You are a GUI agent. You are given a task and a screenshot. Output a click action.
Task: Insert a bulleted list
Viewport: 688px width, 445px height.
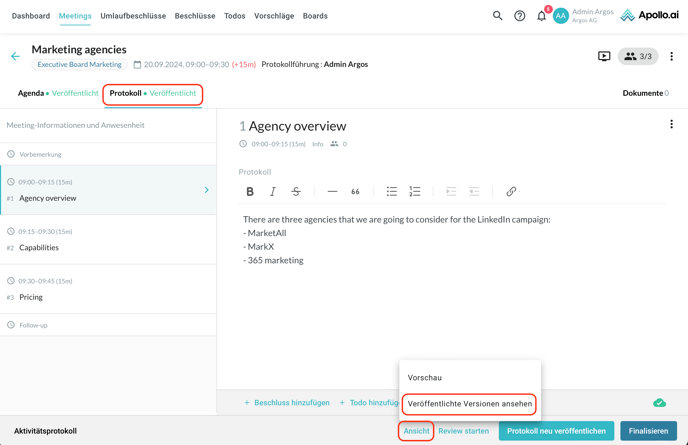(391, 191)
